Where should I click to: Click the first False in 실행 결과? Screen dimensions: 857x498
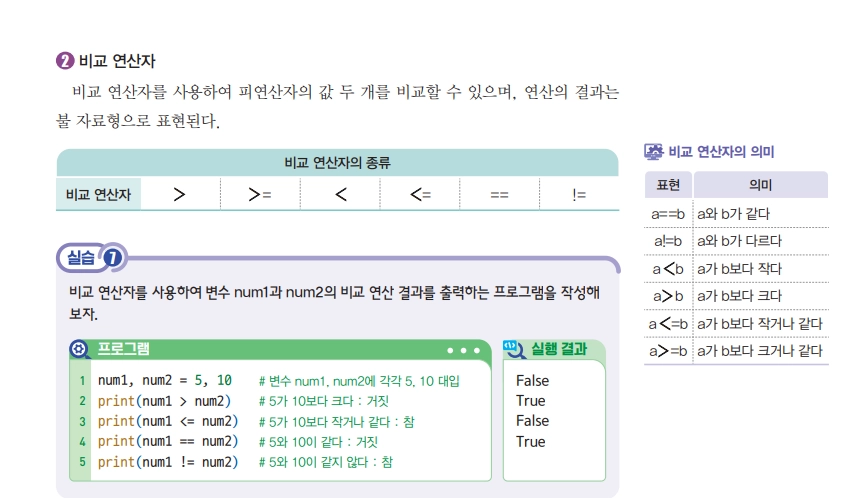tap(532, 380)
